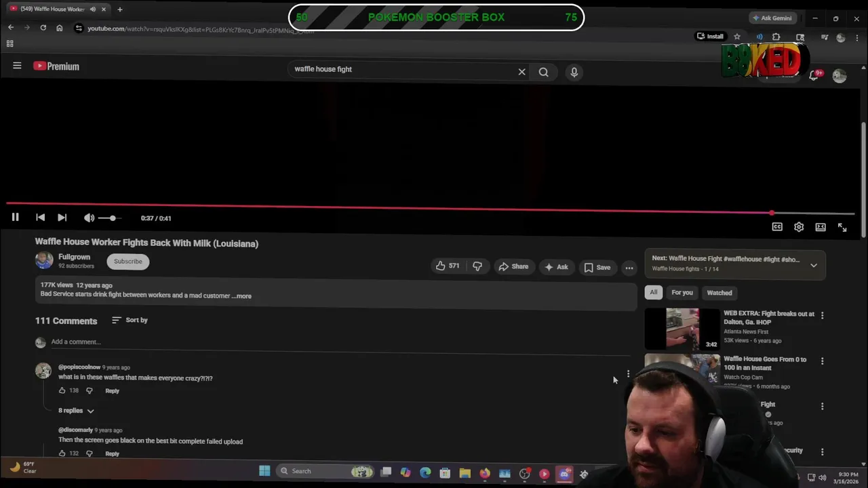Click the magnifier search button
The height and width of the screenshot is (488, 868).
[543, 72]
